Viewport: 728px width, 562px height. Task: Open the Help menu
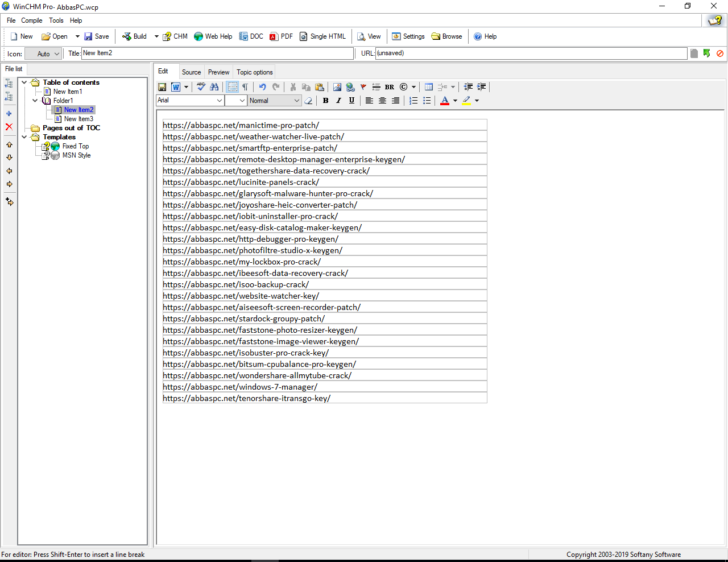click(x=76, y=20)
